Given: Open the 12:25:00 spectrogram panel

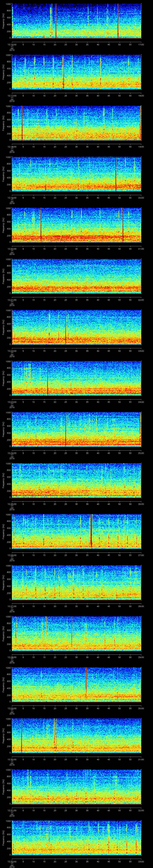Looking at the screenshot, I should (x=76, y=480).
